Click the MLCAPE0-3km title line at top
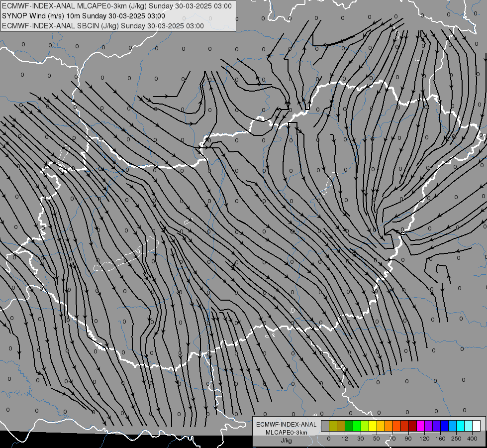The width and height of the screenshot is (487, 448). [117, 6]
